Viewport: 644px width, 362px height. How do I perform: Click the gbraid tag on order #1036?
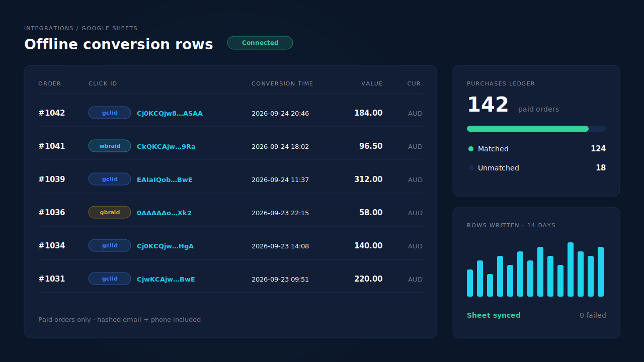coord(110,212)
